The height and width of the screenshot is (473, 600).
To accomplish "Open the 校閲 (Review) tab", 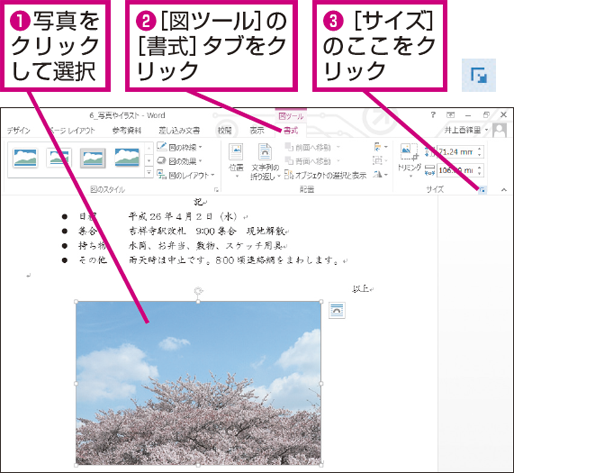I will pyautogui.click(x=224, y=130).
